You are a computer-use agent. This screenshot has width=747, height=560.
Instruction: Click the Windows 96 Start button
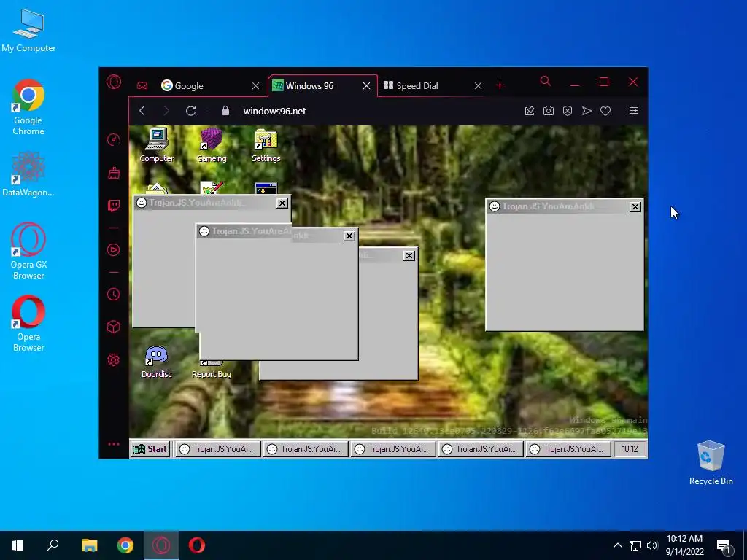pyautogui.click(x=150, y=449)
